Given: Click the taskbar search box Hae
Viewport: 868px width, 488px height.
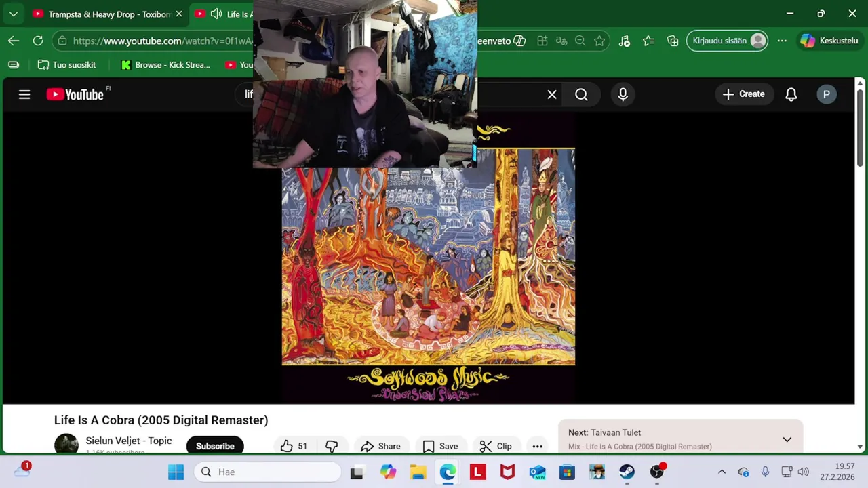Looking at the screenshot, I should pyautogui.click(x=268, y=472).
